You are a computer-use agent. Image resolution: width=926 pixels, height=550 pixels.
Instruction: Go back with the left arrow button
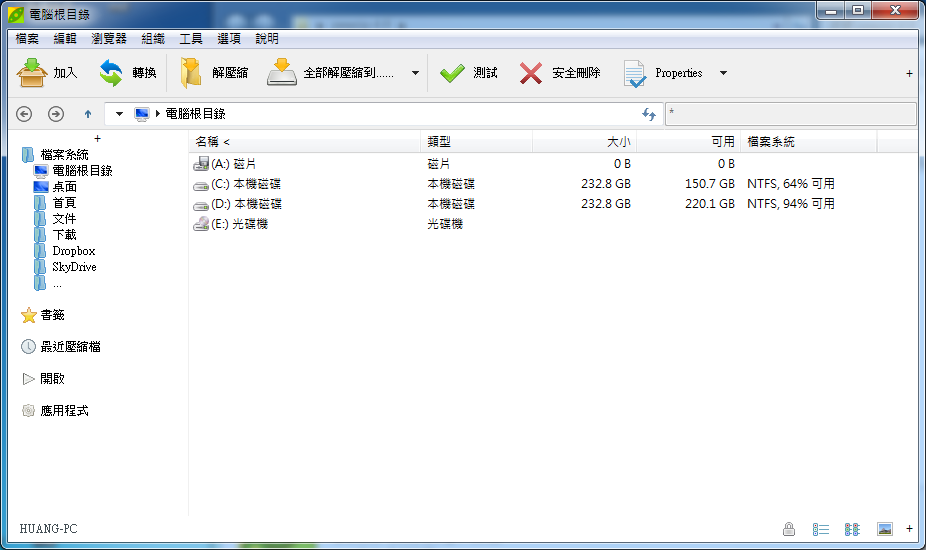(24, 113)
